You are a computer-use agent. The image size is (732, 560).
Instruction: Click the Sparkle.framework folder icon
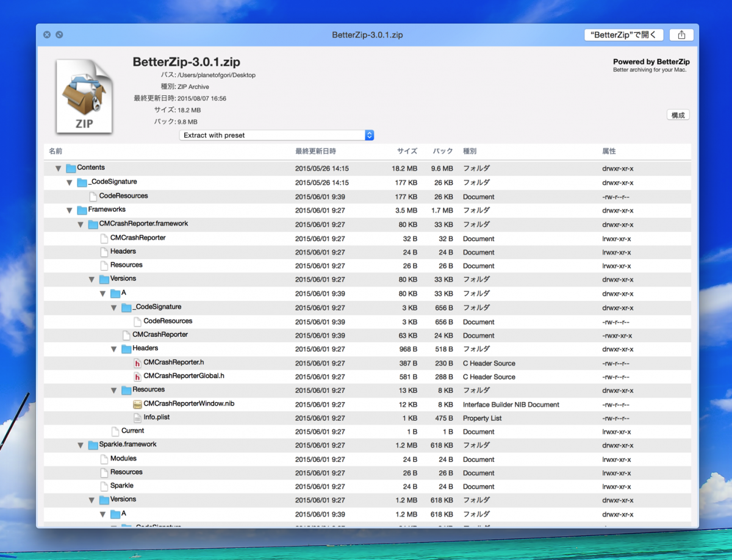click(x=92, y=445)
